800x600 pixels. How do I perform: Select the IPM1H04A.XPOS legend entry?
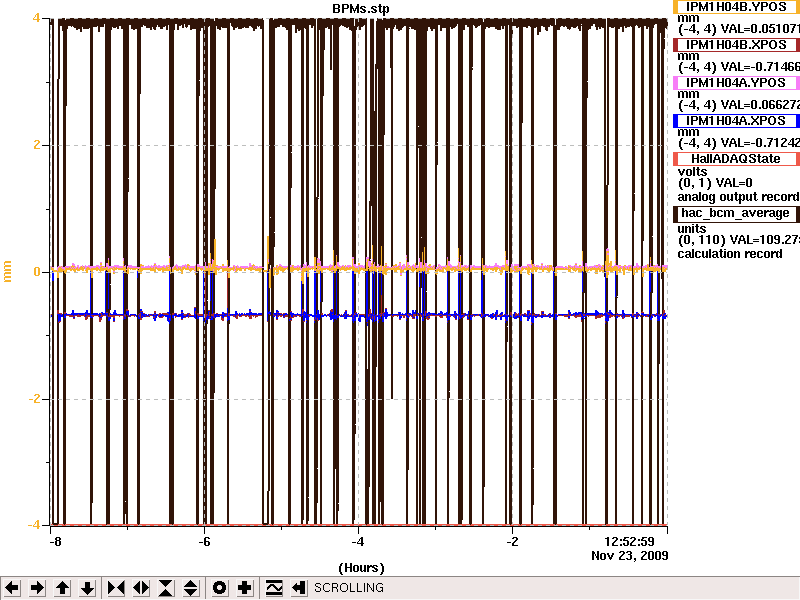click(x=736, y=121)
